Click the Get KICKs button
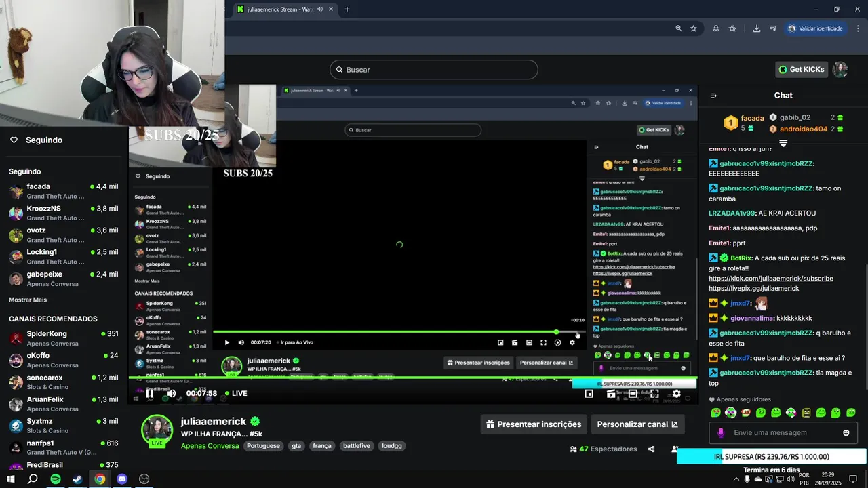The image size is (868, 488). pyautogui.click(x=802, y=69)
